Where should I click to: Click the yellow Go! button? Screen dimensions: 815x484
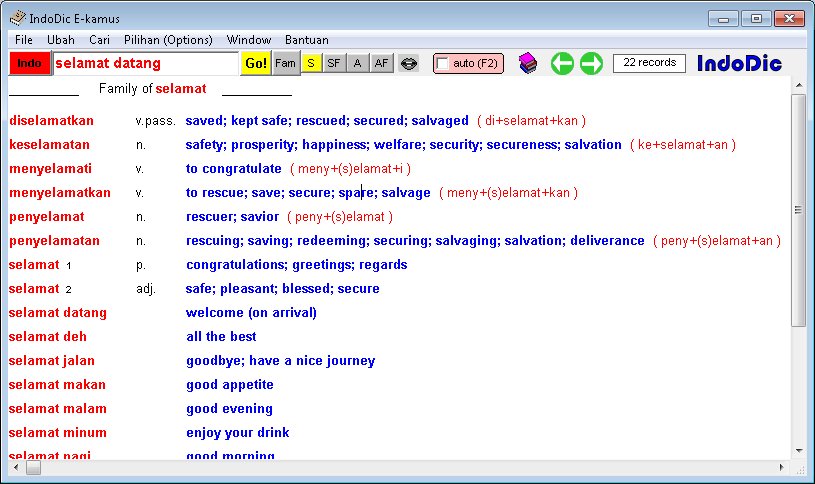(256, 63)
